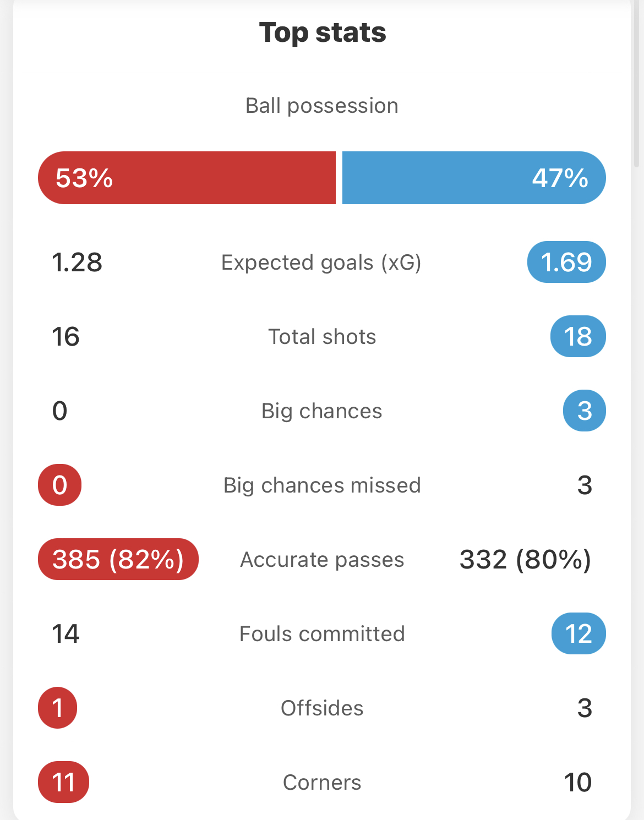
Task: Select the Expected goals (xG) label
Action: (321, 263)
